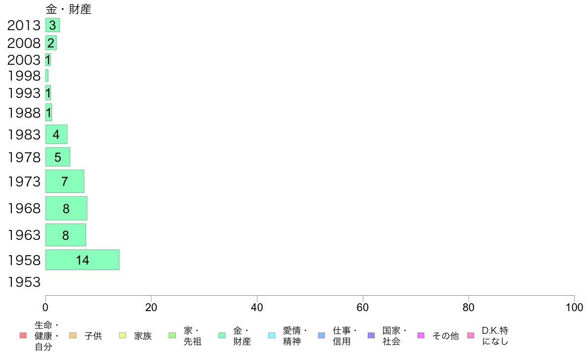This screenshot has width=588, height=364.
Task: Click the purple 国家・社会 legend swatch
Action: pyautogui.click(x=371, y=335)
